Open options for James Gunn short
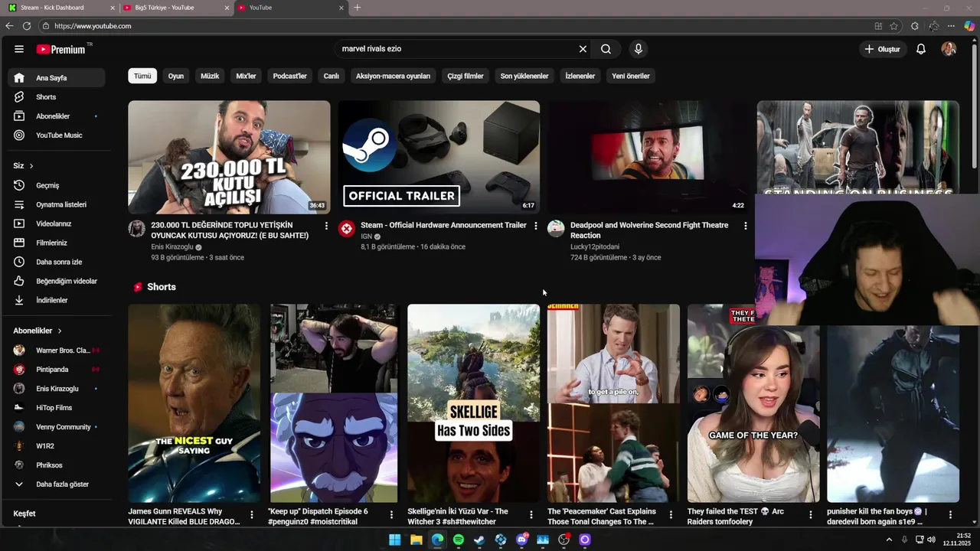Image resolution: width=980 pixels, height=551 pixels. 251,514
